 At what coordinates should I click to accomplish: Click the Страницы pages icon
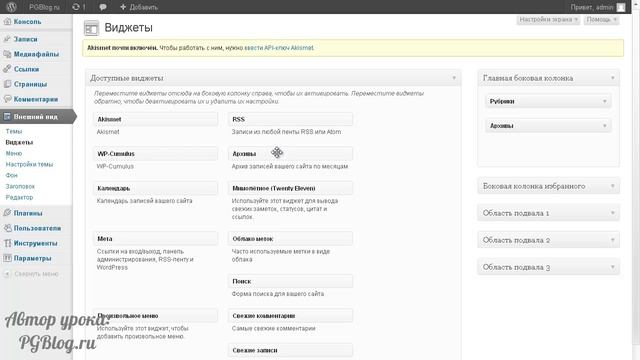coord(7,84)
